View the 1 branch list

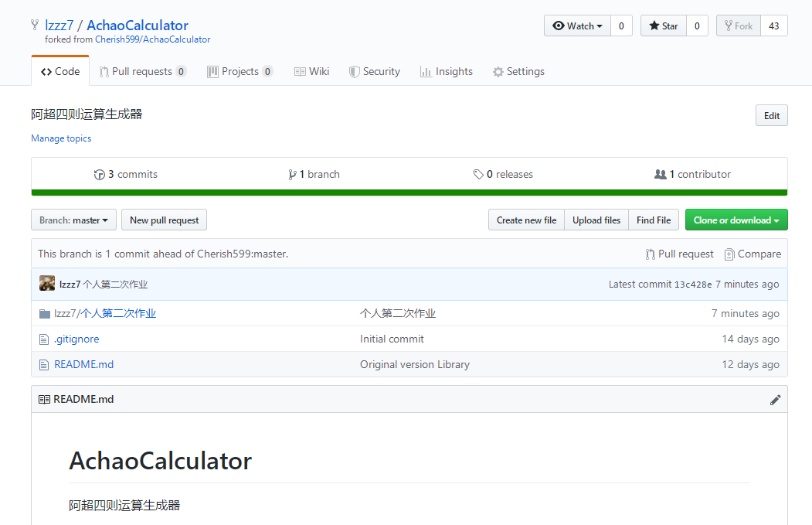point(314,174)
